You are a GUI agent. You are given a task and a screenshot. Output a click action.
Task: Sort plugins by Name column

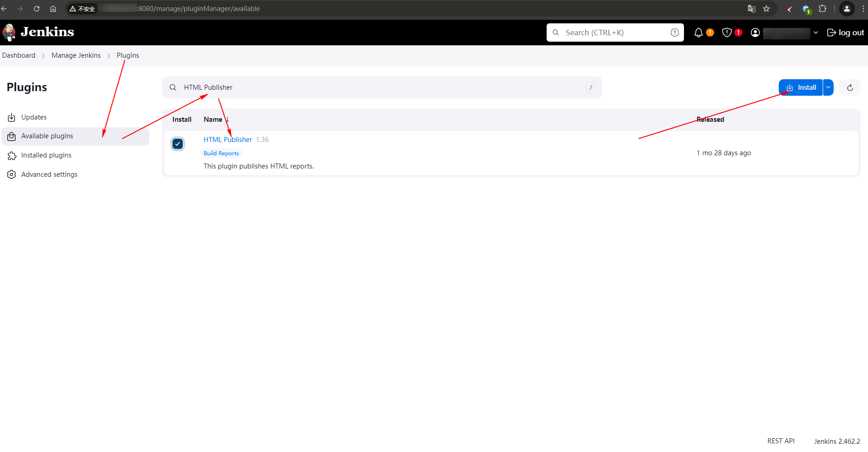pos(216,120)
